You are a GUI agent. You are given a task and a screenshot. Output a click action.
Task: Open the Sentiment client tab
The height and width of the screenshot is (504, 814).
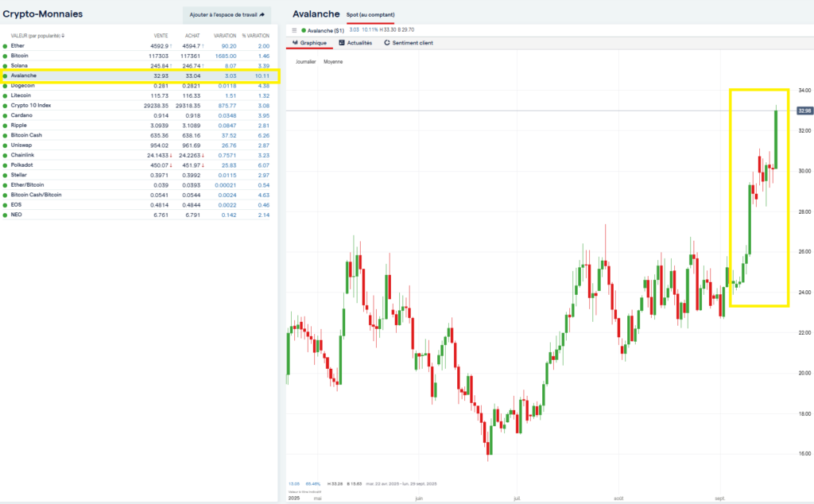409,43
